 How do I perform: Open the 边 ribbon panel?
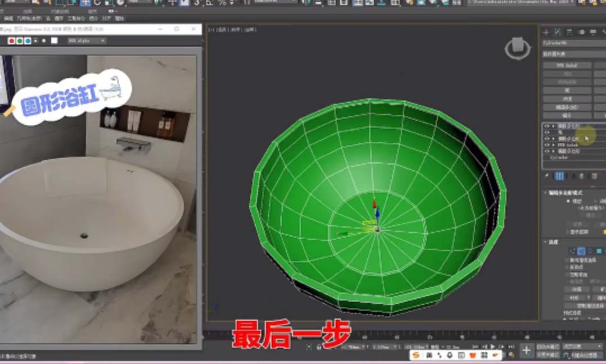click(x=48, y=18)
